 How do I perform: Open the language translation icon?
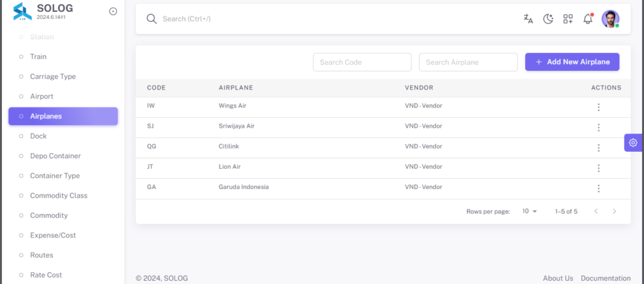click(x=528, y=19)
